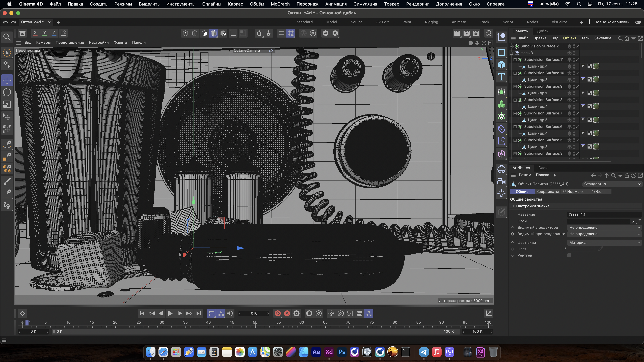Toggle the Новые компоновки switch

click(638, 22)
